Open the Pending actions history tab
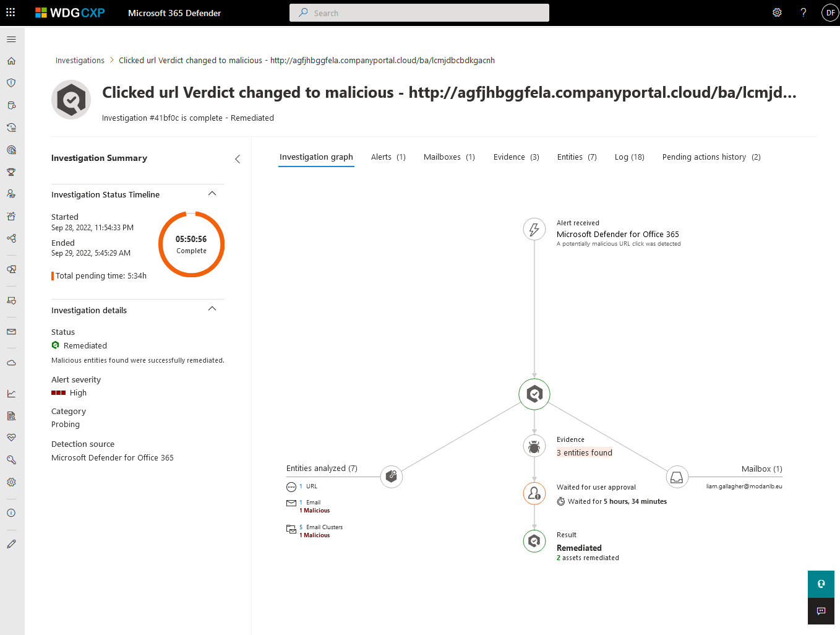The height and width of the screenshot is (635, 840). point(711,157)
